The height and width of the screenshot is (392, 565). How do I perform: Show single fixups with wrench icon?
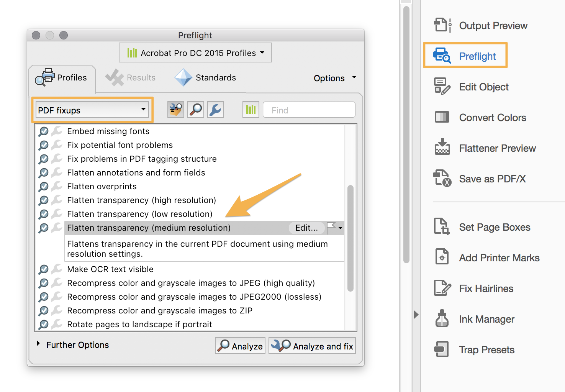(216, 110)
